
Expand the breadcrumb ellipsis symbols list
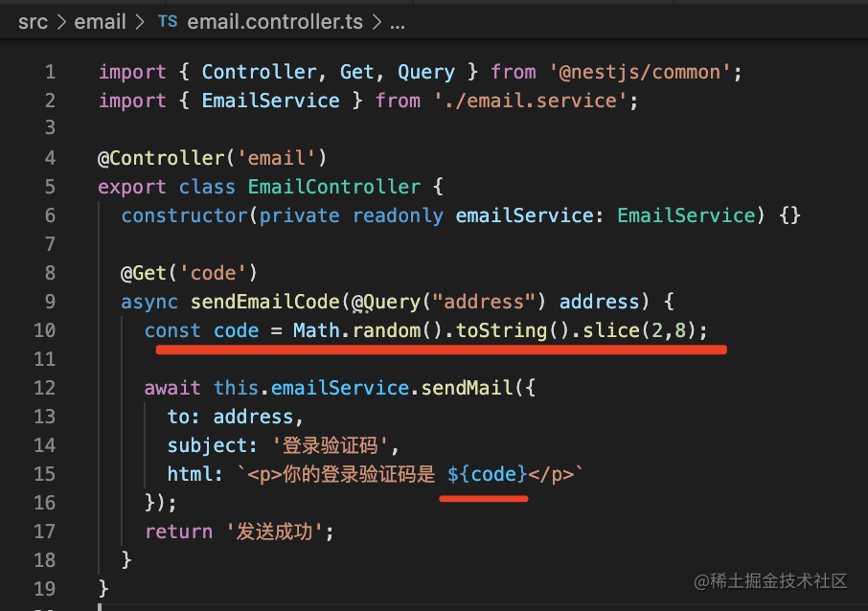coord(398,25)
